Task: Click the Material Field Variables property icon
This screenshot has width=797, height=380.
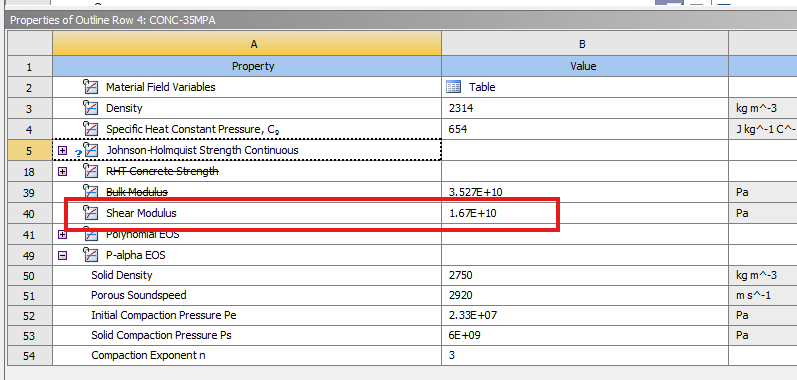Action: 90,87
